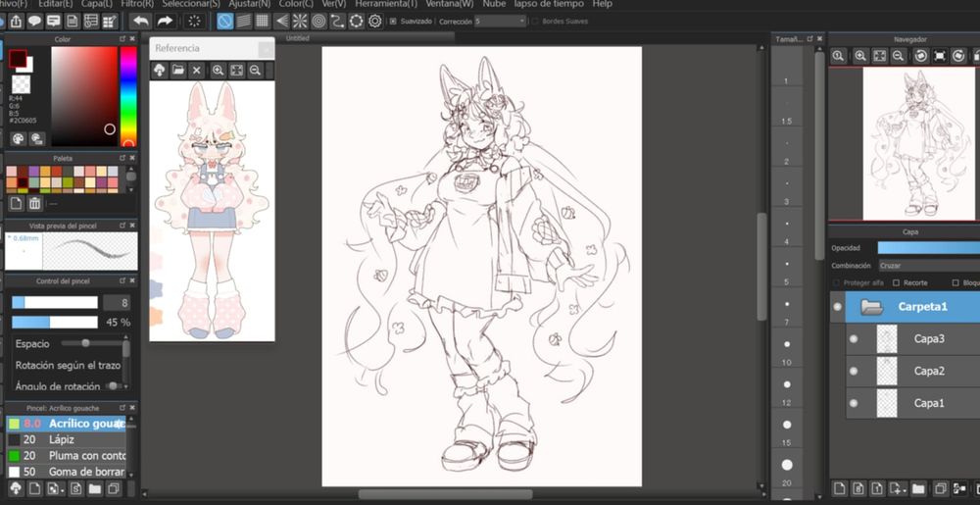Click the export/share icon in the toolbar
Screen dimensions: 980x505
pos(16,22)
